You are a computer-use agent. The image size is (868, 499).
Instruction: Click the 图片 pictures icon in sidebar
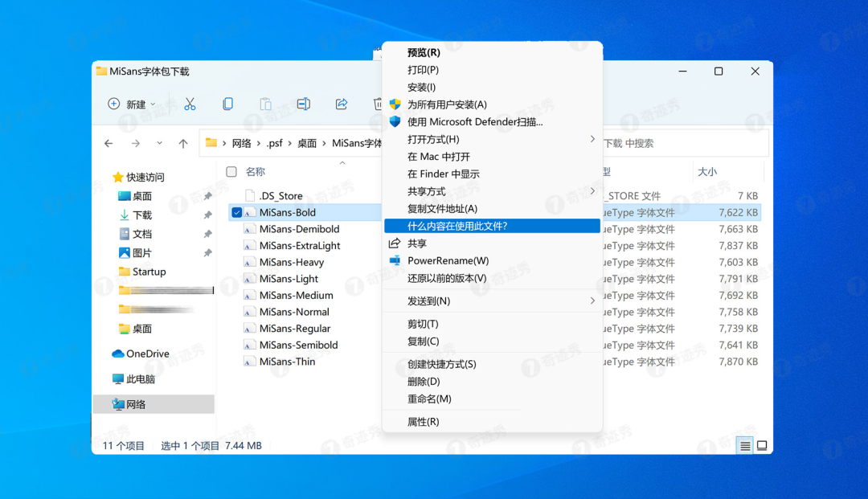pos(124,253)
